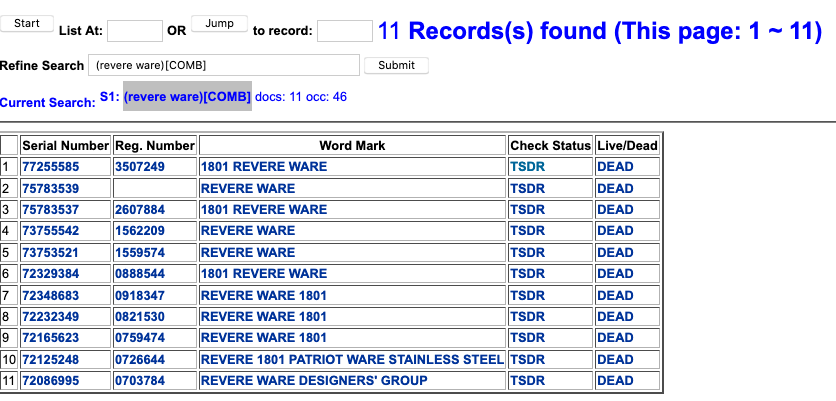Open serial number 72329384
Viewport: 836px width, 401px height.
click(51, 274)
